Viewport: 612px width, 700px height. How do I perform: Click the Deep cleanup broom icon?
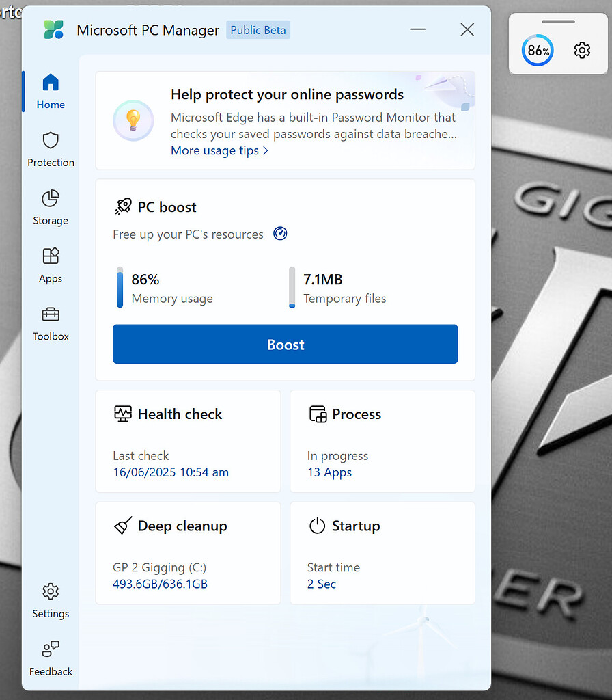[122, 526]
